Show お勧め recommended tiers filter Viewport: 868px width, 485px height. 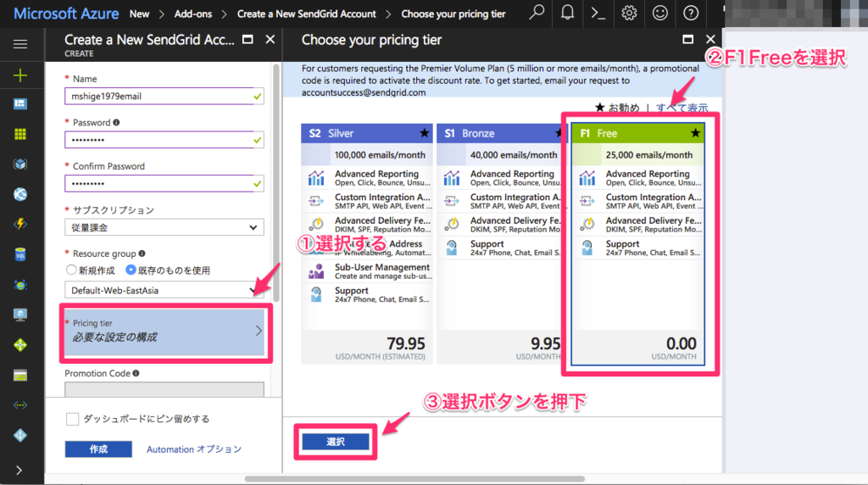pyautogui.click(x=618, y=108)
